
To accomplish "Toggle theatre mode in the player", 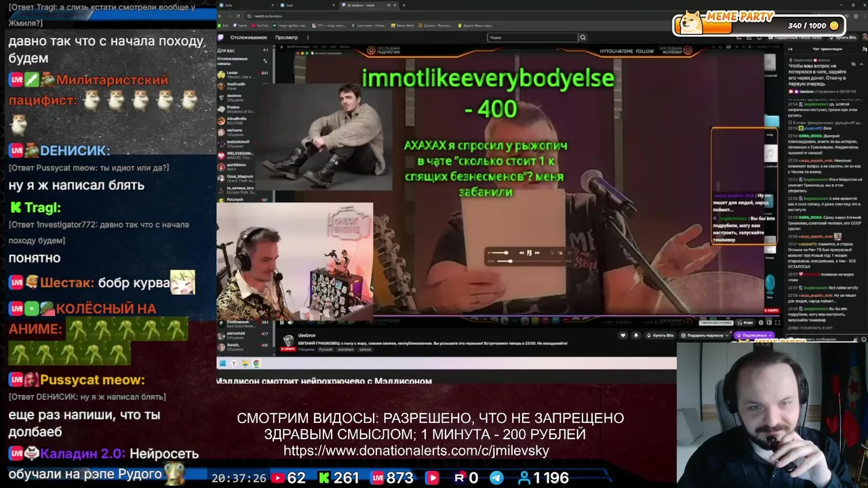I will (x=769, y=323).
